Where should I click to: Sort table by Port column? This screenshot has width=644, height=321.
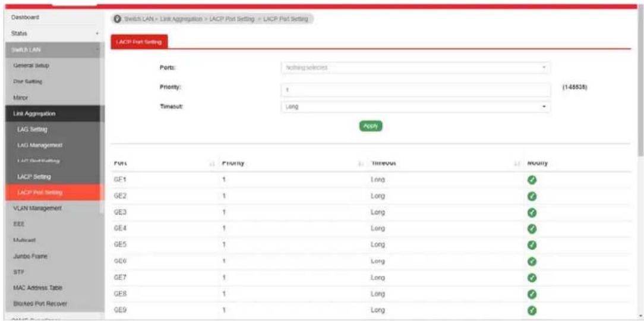pos(212,163)
